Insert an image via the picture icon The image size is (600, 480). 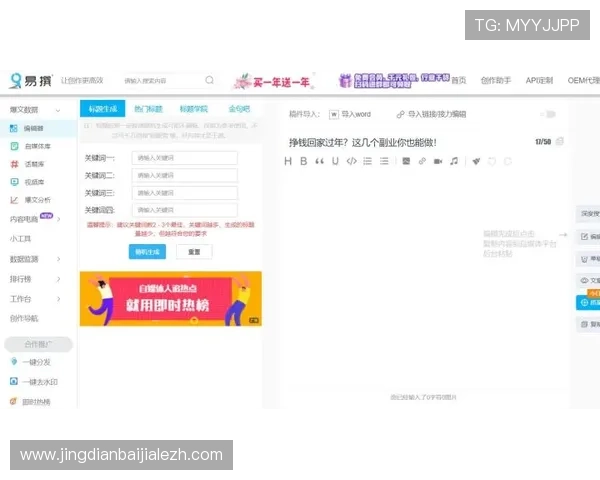406,161
